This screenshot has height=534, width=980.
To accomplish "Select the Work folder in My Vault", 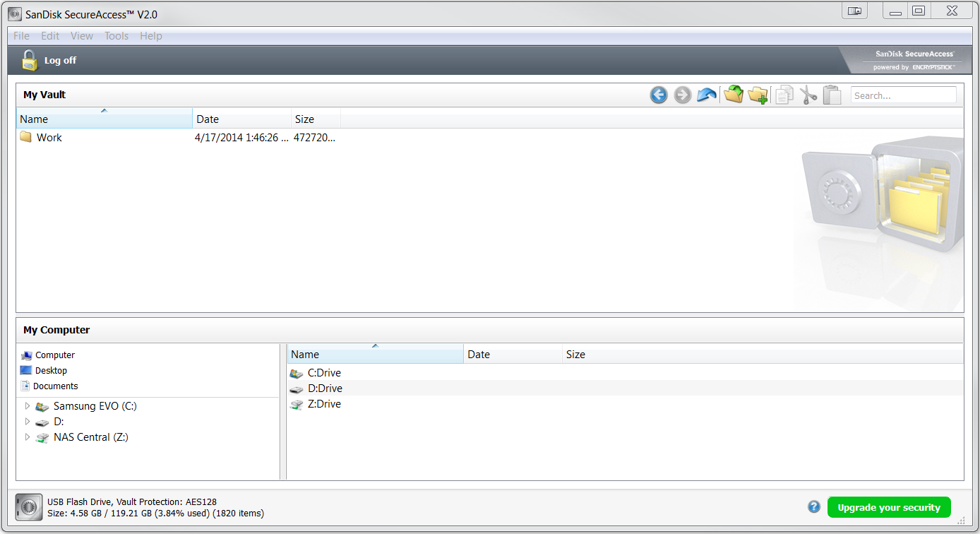I will (49, 138).
